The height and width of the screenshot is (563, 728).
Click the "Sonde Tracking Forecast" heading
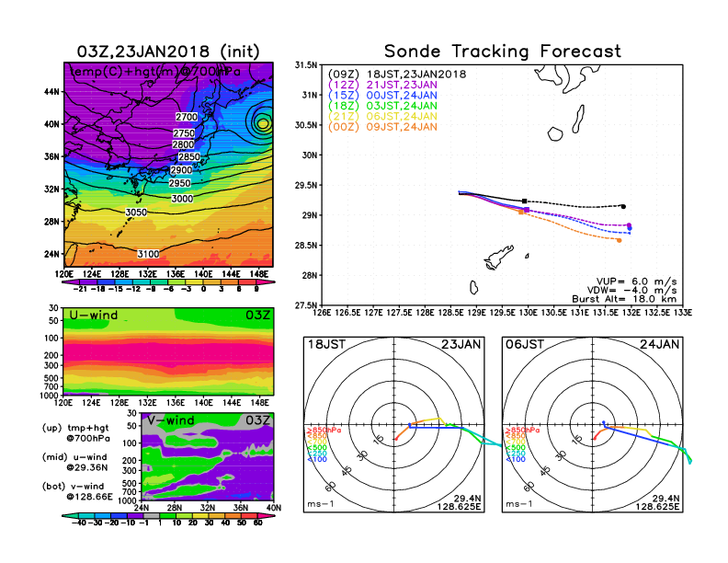(x=503, y=52)
